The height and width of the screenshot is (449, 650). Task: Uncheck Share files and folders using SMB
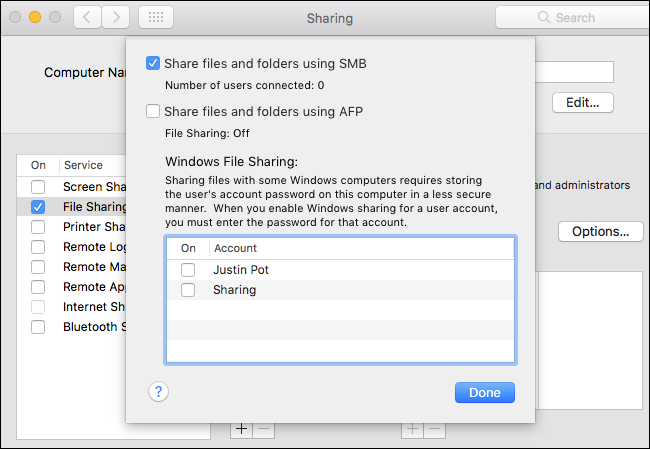point(153,63)
